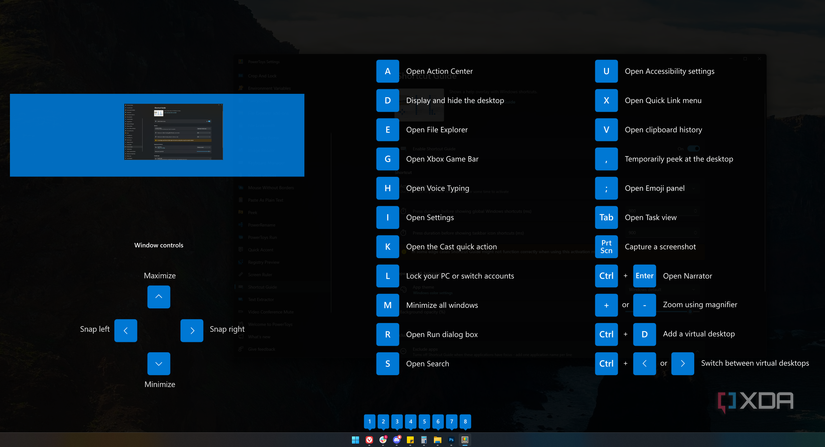825x447 pixels.
Task: Click the R key tile for Run dialog
Action: (x=388, y=334)
